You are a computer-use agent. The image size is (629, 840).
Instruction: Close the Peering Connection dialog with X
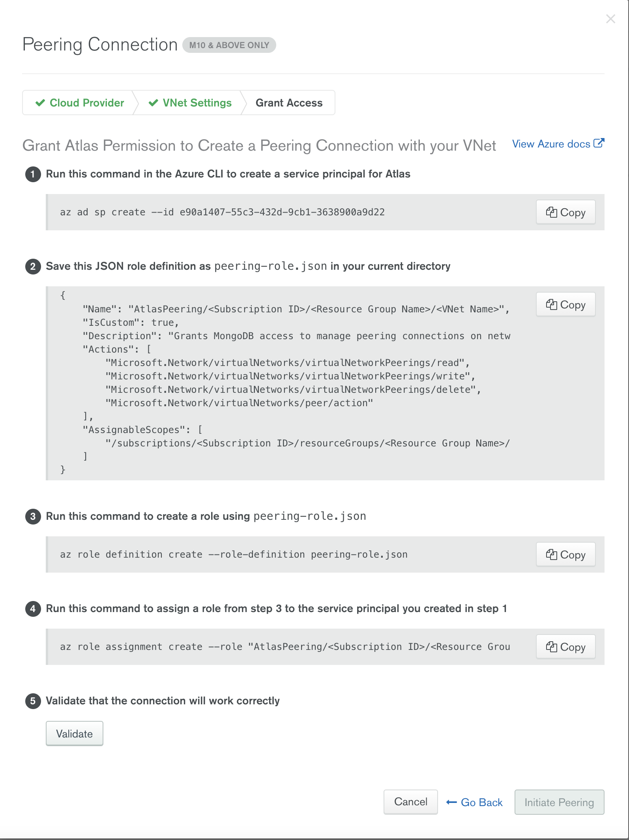click(x=610, y=19)
